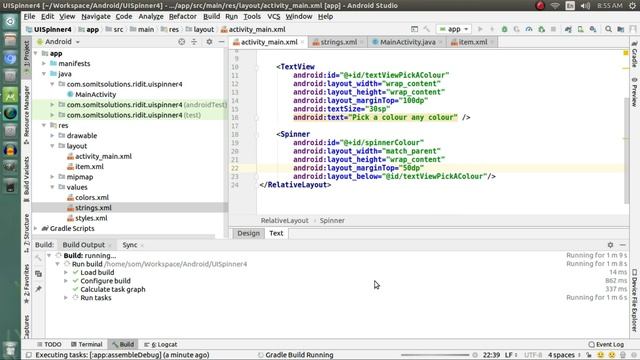
Task: Switch to Design view tab
Action: 248,233
